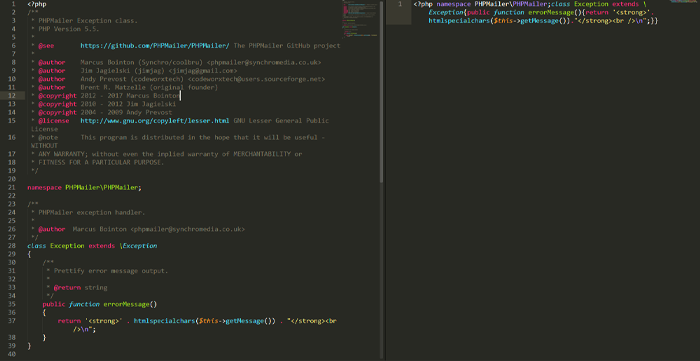This screenshot has height=361, width=700.
Task: Click 'htmlspecialchars' in the right pane
Action: [459, 21]
